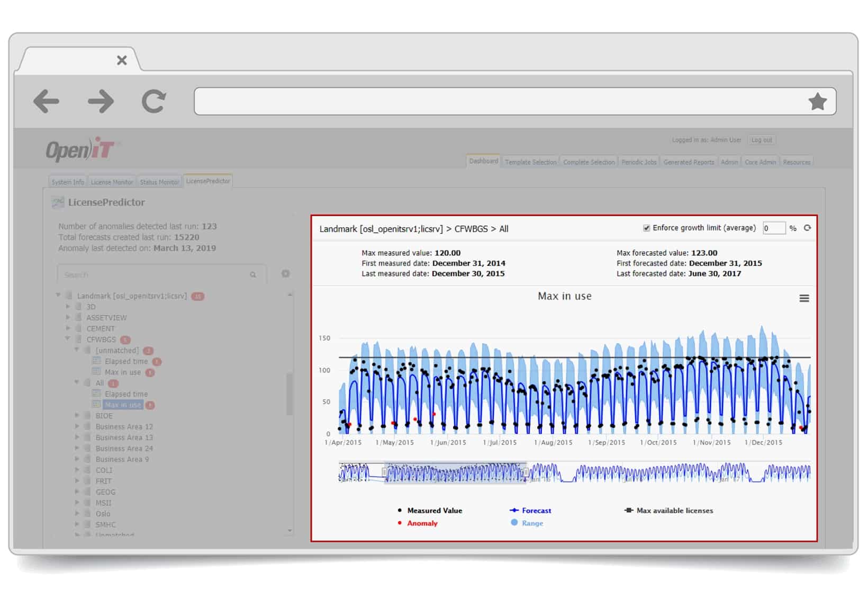Click the chart icon beside Elapsed time under All
Viewport: 868px width, 598px height.
96,394
